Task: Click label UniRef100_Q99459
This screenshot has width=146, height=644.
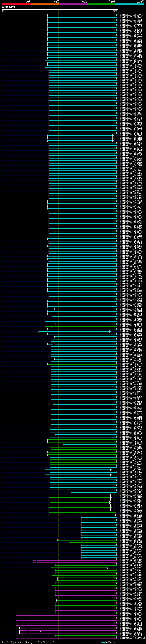Action: tap(131, 196)
